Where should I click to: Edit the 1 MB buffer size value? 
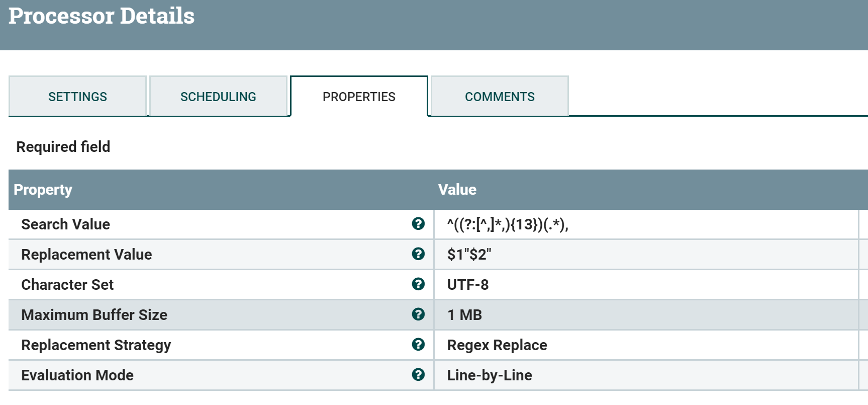(464, 315)
